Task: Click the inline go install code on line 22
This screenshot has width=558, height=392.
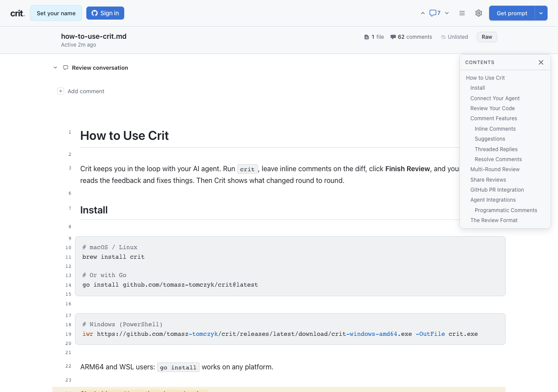Action: [x=178, y=367]
